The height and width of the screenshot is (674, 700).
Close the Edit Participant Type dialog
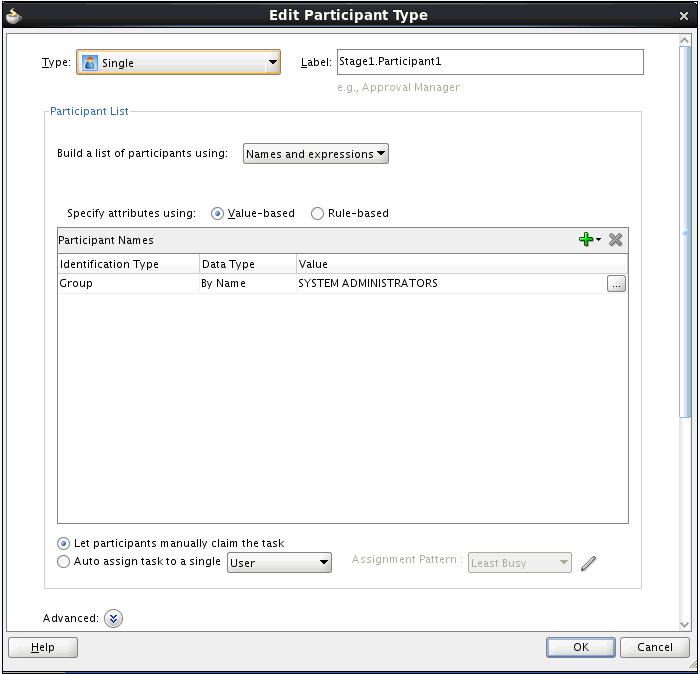[683, 16]
